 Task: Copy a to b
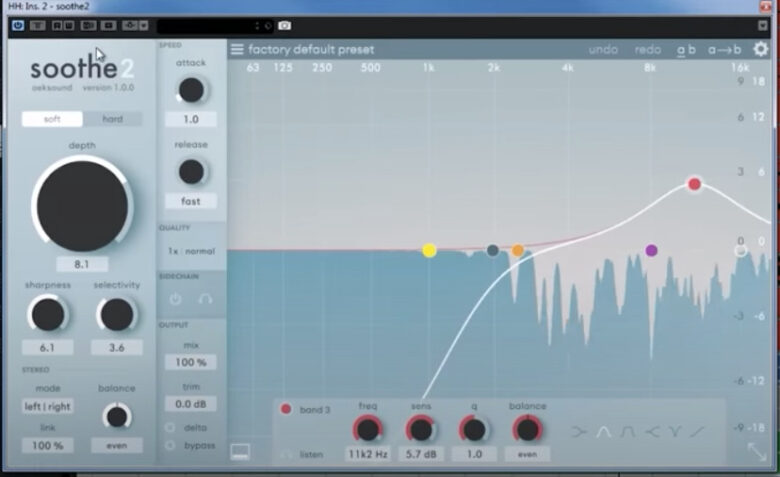point(724,50)
